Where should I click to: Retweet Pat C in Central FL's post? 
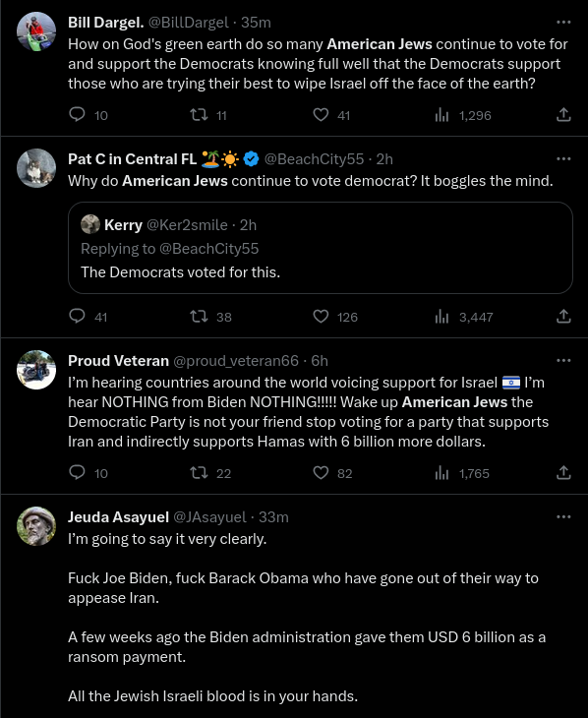[199, 316]
